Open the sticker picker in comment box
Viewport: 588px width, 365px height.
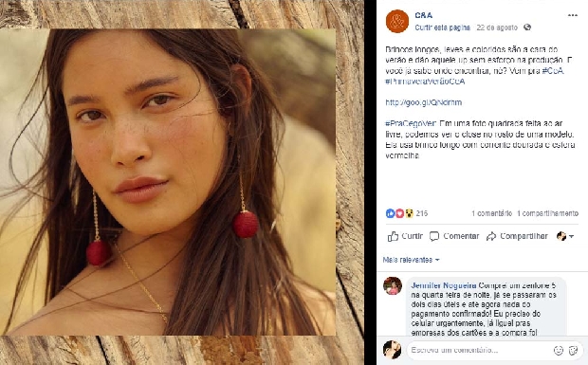click(x=573, y=351)
